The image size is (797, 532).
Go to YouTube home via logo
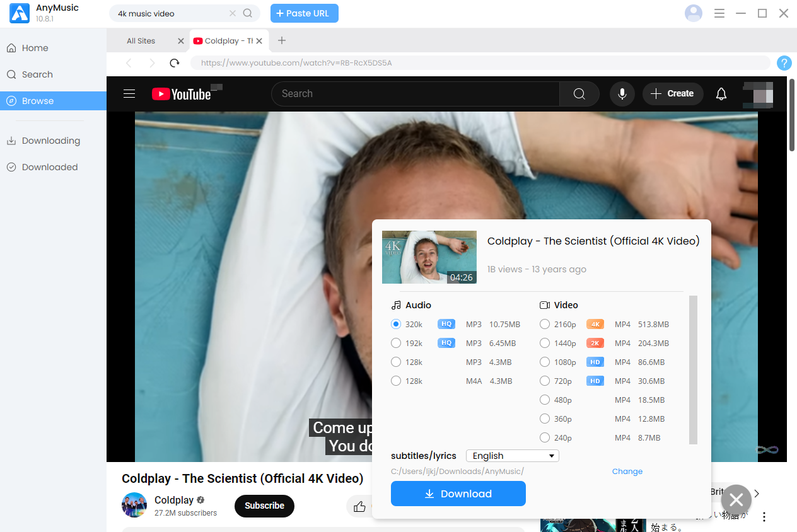(182, 94)
